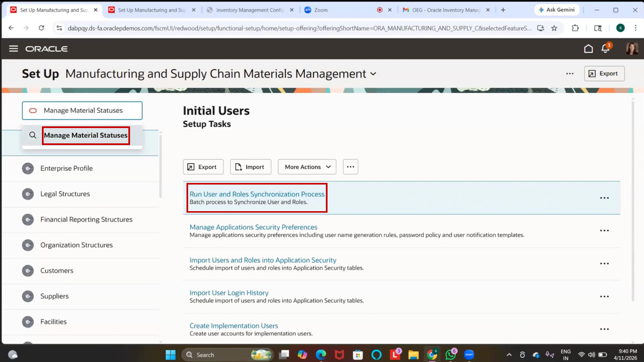Image resolution: width=644 pixels, height=362 pixels.
Task: Click the browser back arrow
Action: click(x=11, y=28)
